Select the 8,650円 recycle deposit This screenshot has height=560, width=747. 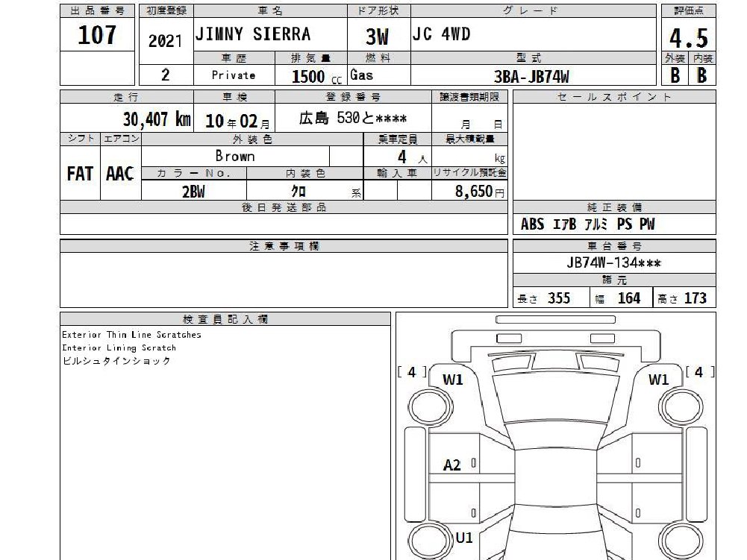479,192
